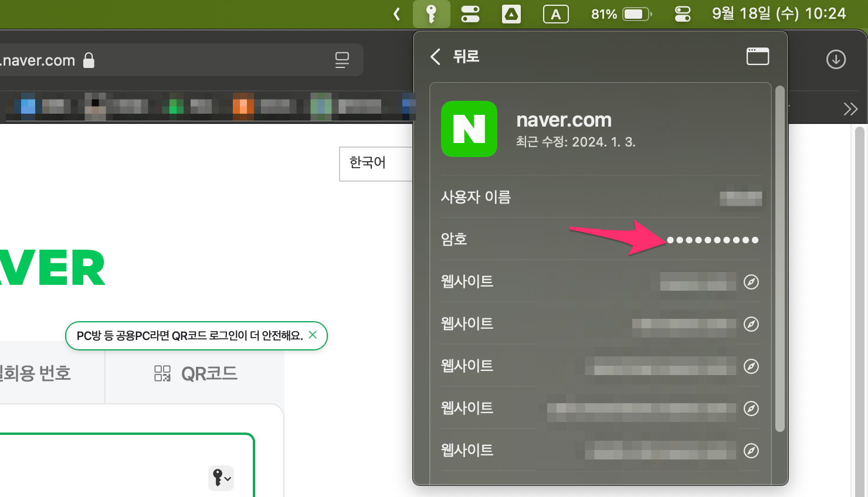Click the 암호 label

[454, 239]
